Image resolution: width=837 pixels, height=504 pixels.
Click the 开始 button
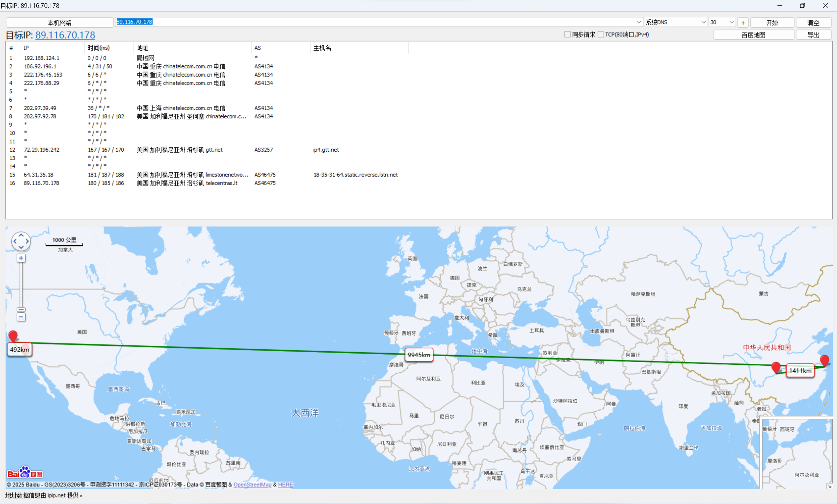pyautogui.click(x=772, y=23)
